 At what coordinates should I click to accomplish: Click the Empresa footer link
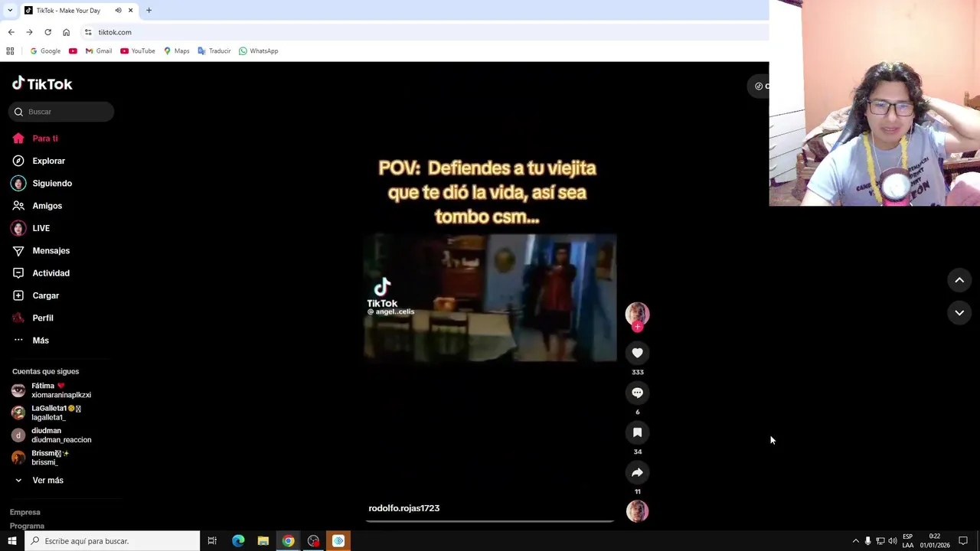[25, 512]
